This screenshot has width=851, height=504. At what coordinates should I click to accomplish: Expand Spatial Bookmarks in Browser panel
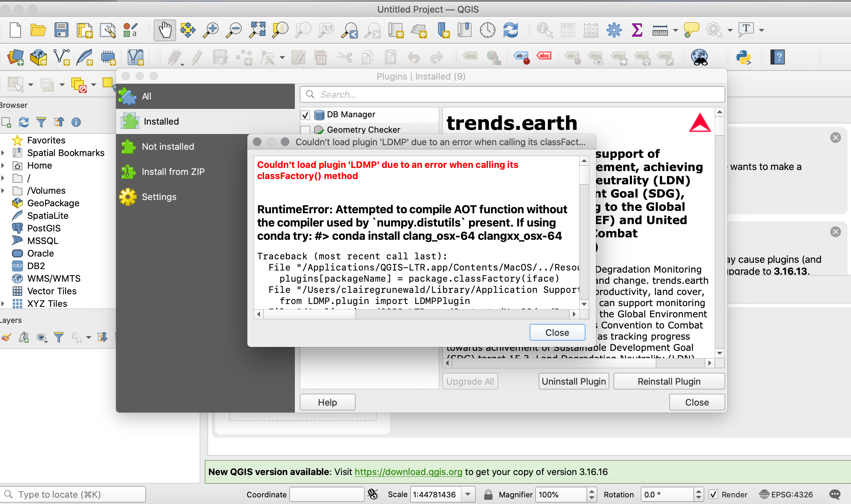pyautogui.click(x=3, y=153)
